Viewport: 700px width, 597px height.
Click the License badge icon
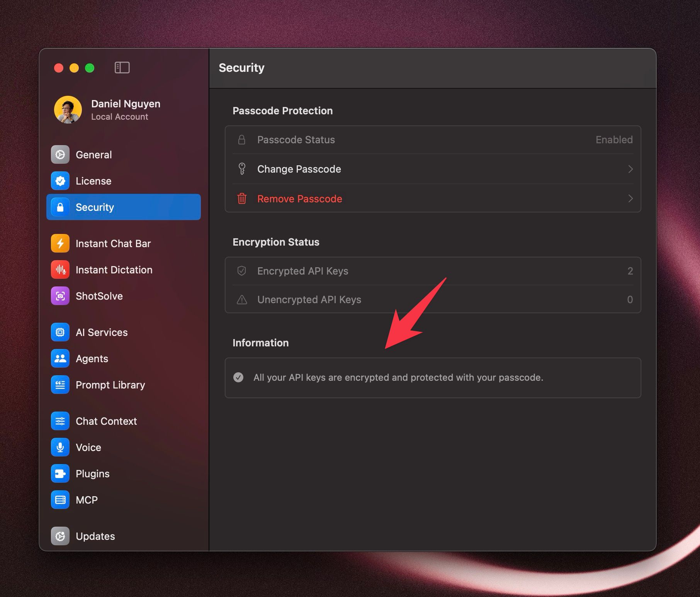click(60, 181)
